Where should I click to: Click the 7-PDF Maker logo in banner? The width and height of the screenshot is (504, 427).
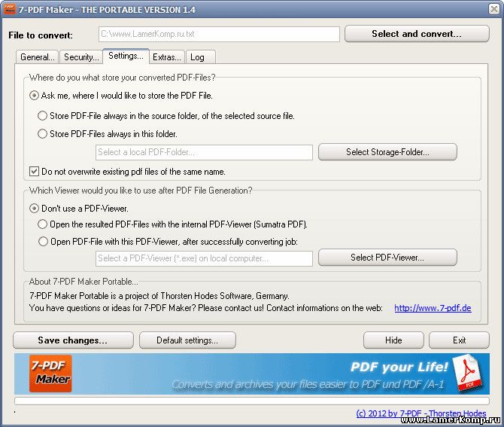pyautogui.click(x=50, y=373)
